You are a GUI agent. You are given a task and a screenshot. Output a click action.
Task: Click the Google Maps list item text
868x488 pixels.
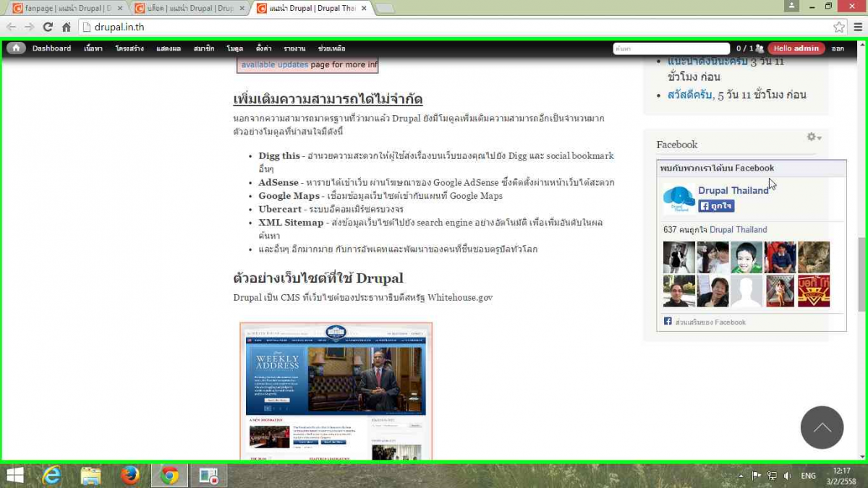click(380, 196)
